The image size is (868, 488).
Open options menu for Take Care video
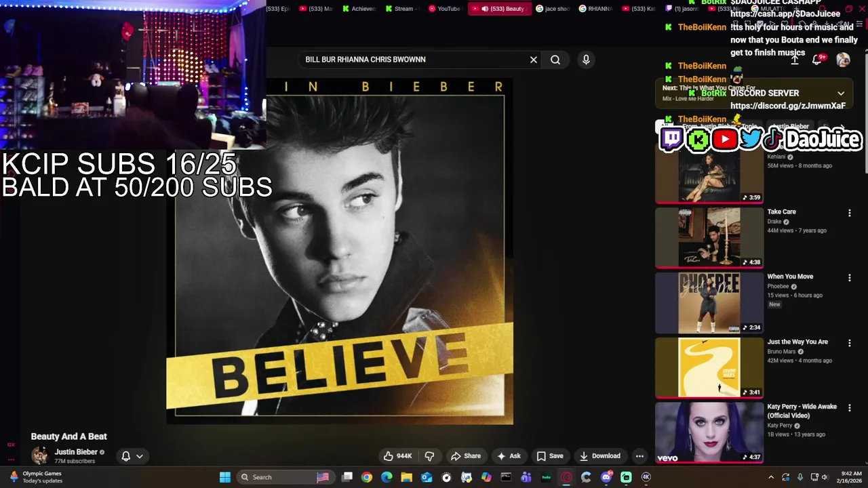849,213
